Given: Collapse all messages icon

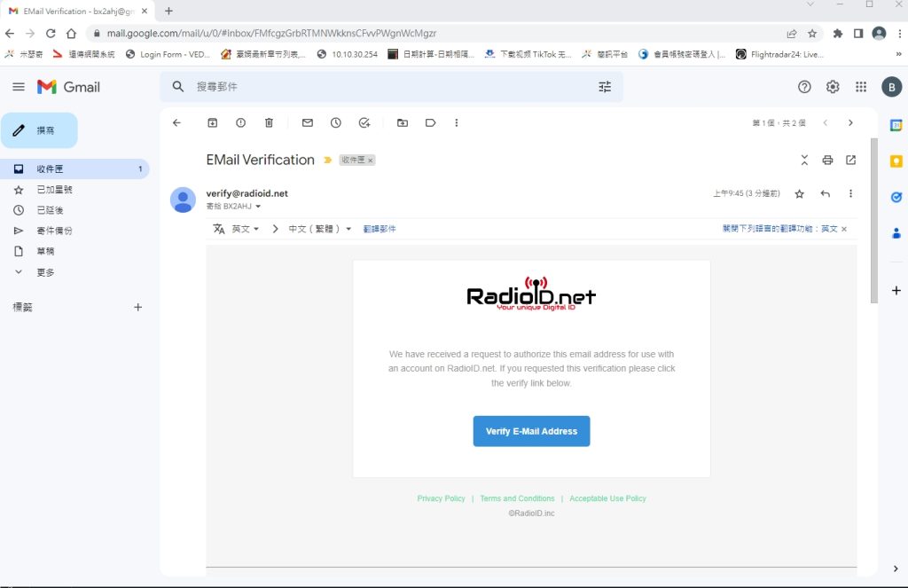Looking at the screenshot, I should click(x=804, y=160).
